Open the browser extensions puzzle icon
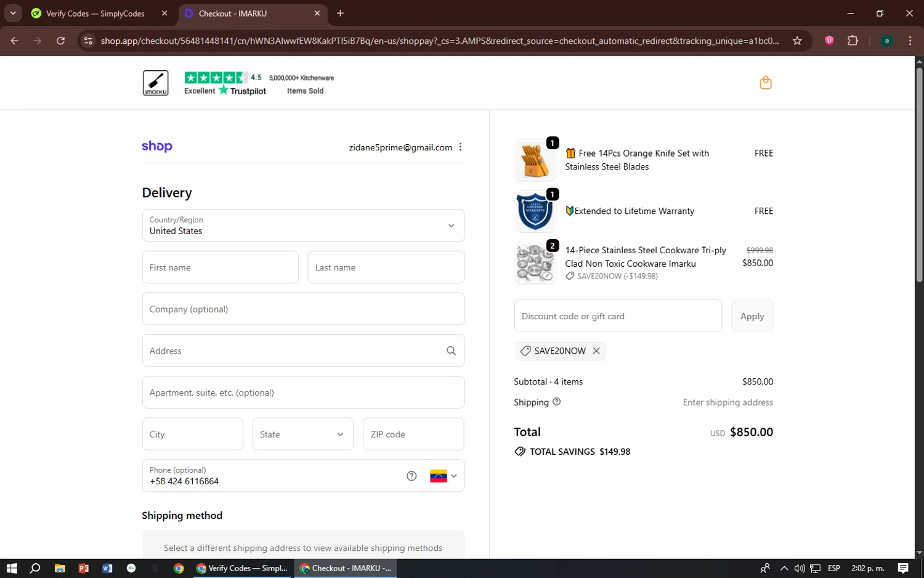The height and width of the screenshot is (578, 924). tap(853, 41)
